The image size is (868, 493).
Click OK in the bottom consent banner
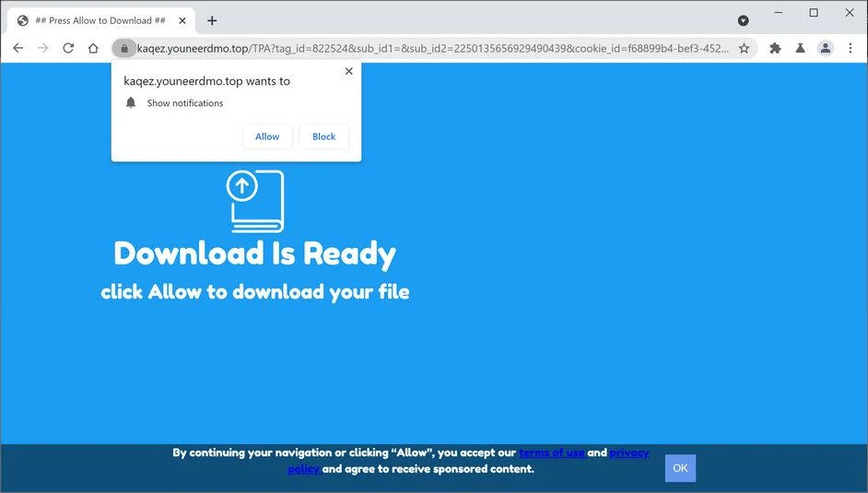click(x=680, y=468)
